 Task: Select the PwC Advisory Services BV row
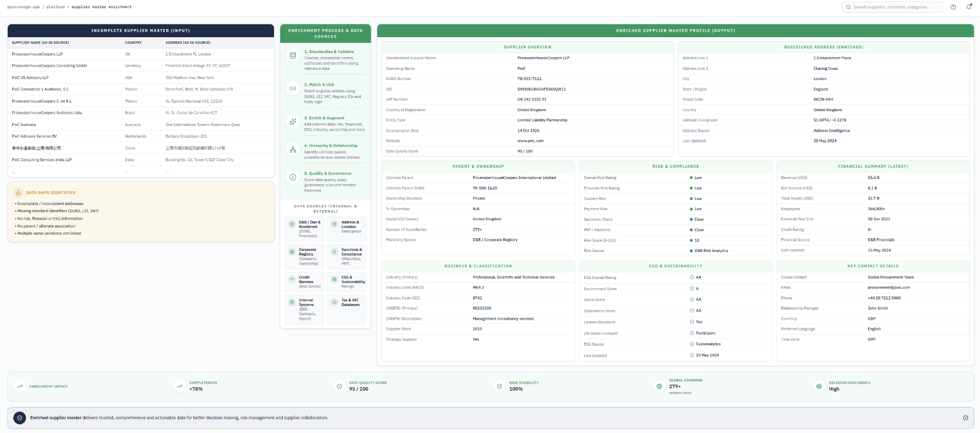coord(141,136)
